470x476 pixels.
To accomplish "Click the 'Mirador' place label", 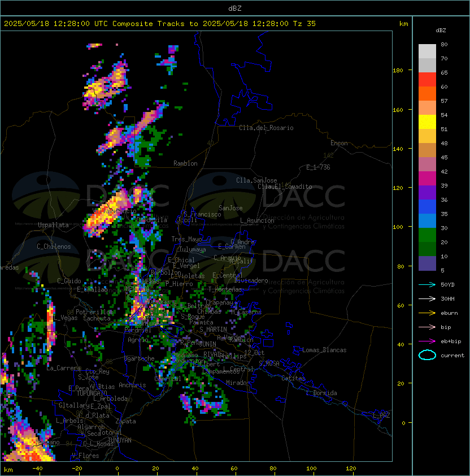I will click(238, 383).
